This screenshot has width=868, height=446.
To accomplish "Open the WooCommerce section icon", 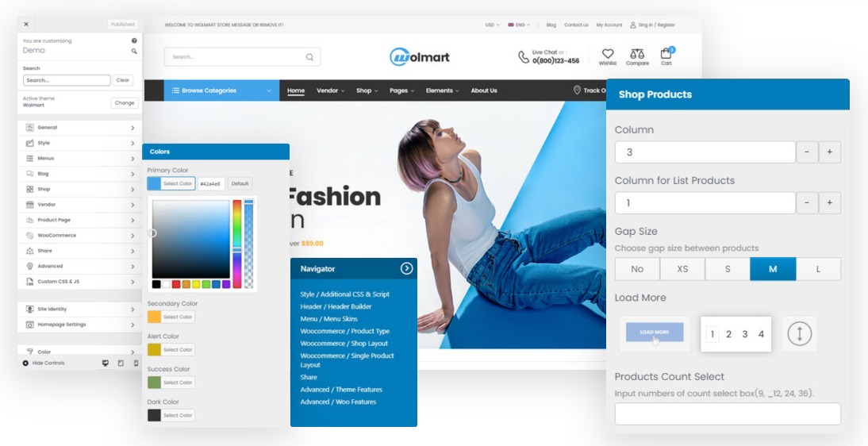I will pos(30,236).
